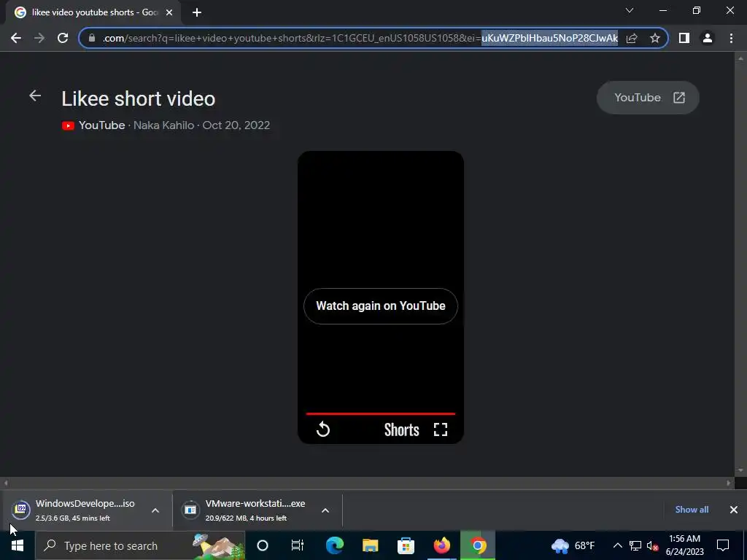Viewport: 747px width, 560px height.
Task: Replay the short video
Action: pos(323,429)
